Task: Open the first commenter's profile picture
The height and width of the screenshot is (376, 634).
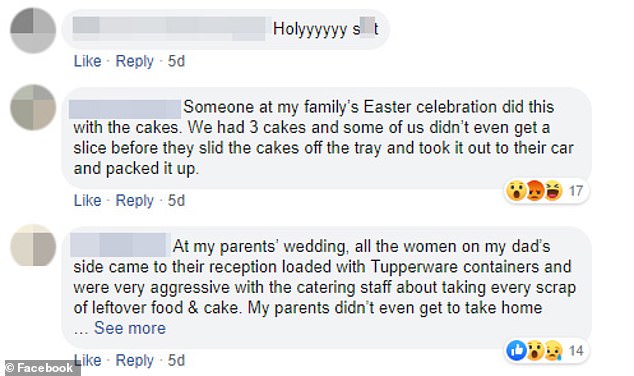Action: [x=33, y=30]
